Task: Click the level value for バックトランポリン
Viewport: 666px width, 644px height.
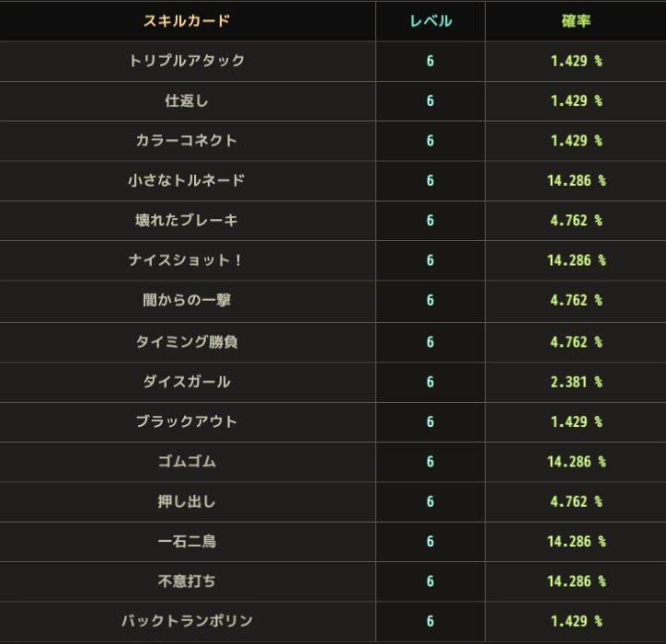Action: 430,621
